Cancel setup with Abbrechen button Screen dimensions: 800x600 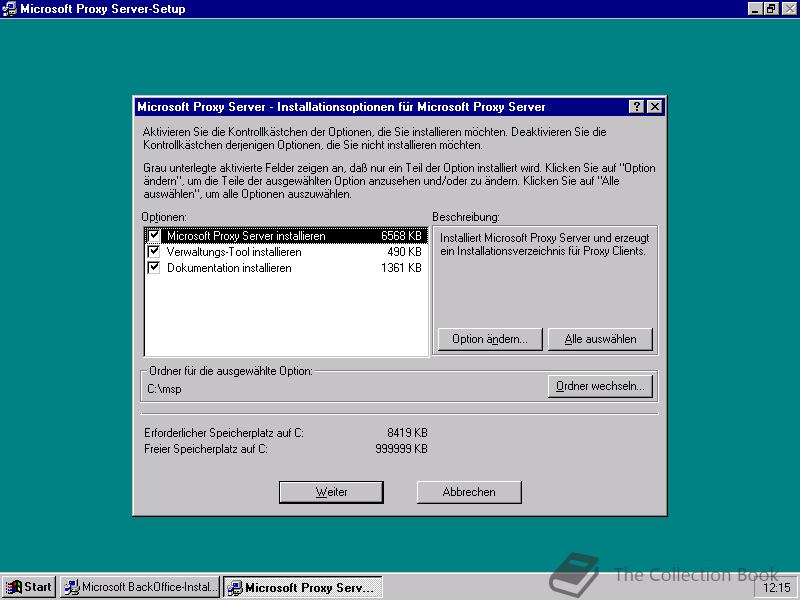(469, 492)
